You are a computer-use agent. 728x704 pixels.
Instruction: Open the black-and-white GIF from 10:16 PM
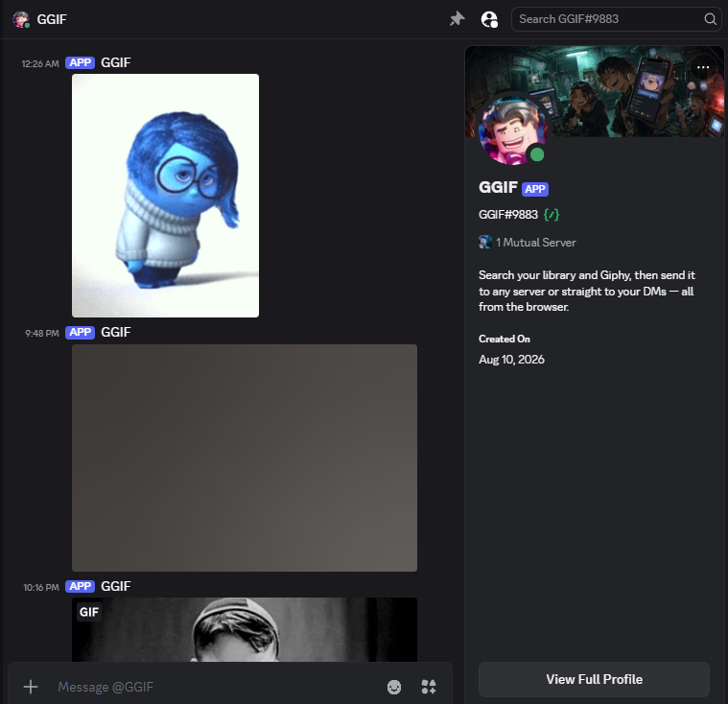(245, 629)
